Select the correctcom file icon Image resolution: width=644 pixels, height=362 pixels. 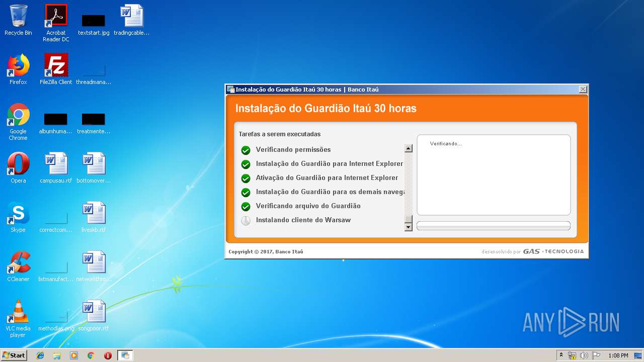(56, 221)
